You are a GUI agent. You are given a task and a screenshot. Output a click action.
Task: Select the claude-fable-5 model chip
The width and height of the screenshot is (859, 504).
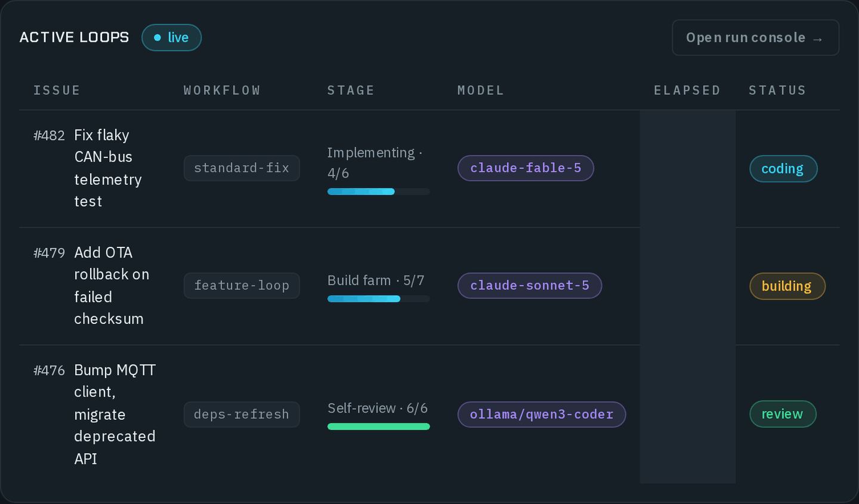click(x=526, y=168)
